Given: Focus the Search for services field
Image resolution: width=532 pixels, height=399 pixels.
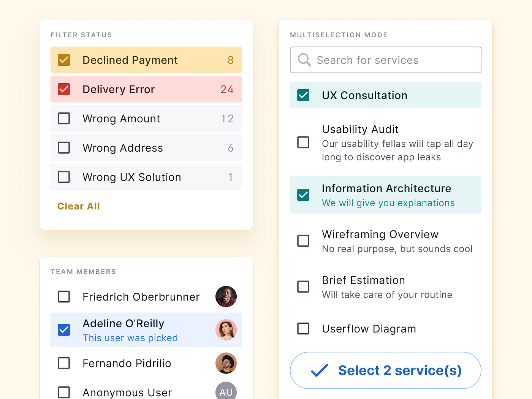Looking at the screenshot, I should click(x=386, y=60).
